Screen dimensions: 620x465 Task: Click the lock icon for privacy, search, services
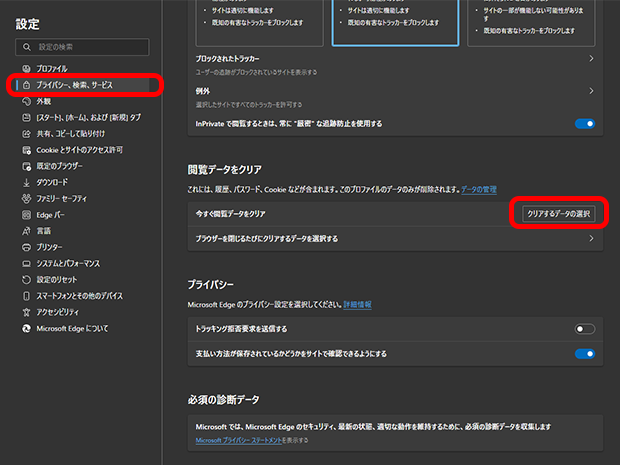(x=26, y=85)
